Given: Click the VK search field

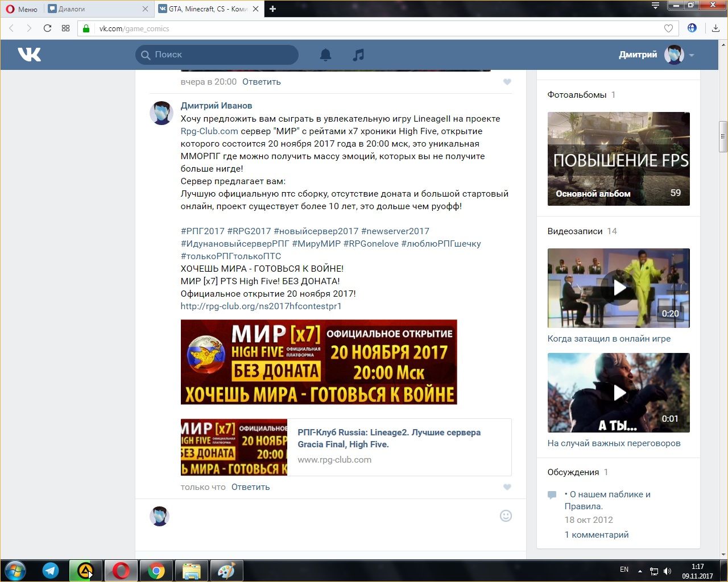Looking at the screenshot, I should click(x=217, y=55).
